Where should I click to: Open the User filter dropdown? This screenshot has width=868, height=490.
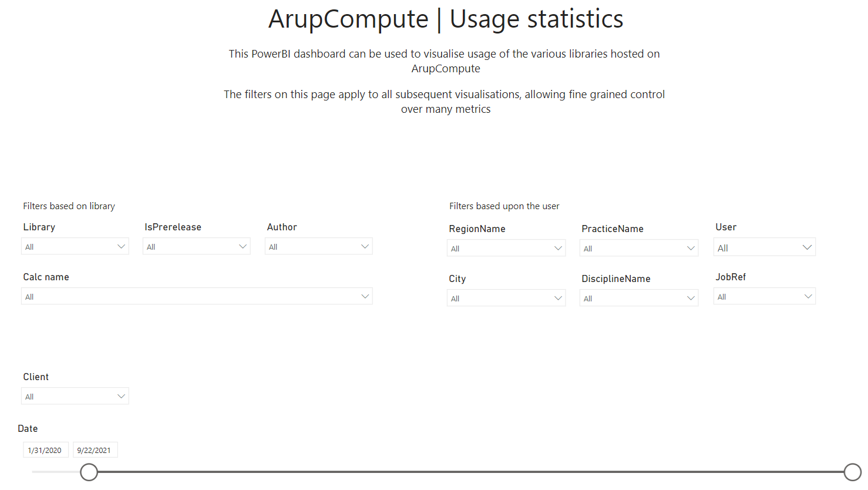[765, 247]
